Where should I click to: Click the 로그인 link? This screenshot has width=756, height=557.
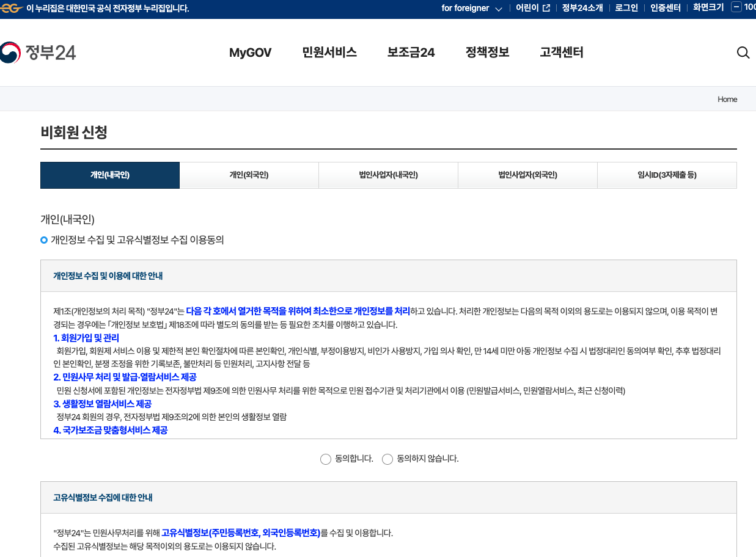pyautogui.click(x=626, y=8)
